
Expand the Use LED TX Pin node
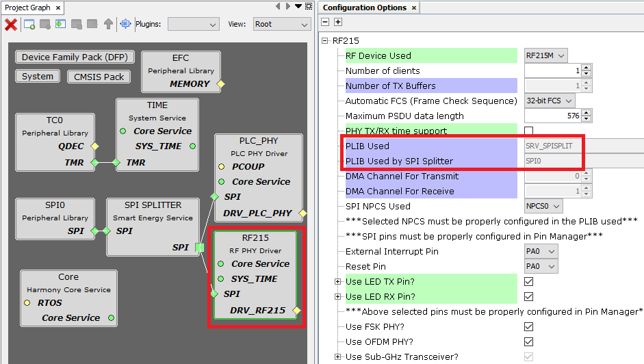click(337, 282)
